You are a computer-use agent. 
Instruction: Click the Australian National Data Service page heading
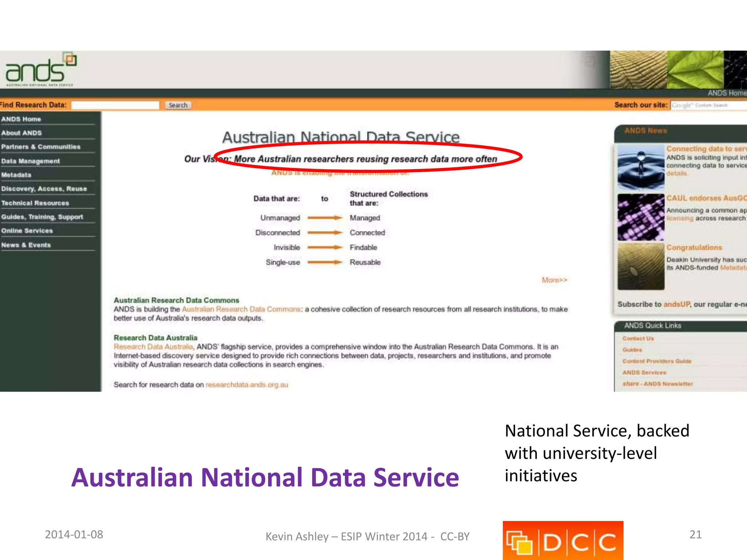[x=341, y=137]
